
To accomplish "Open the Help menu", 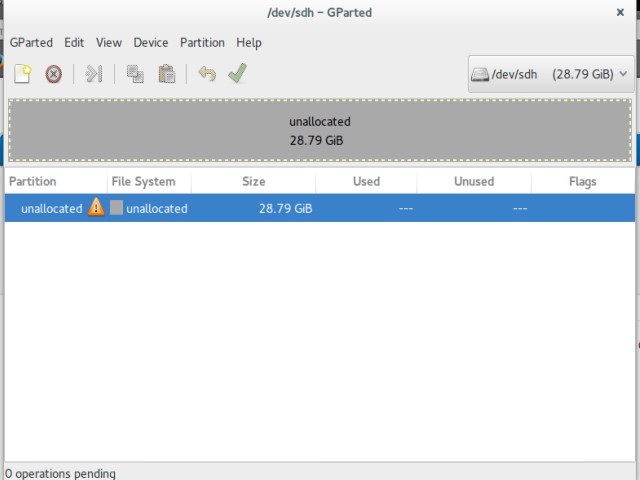I will pos(249,43).
